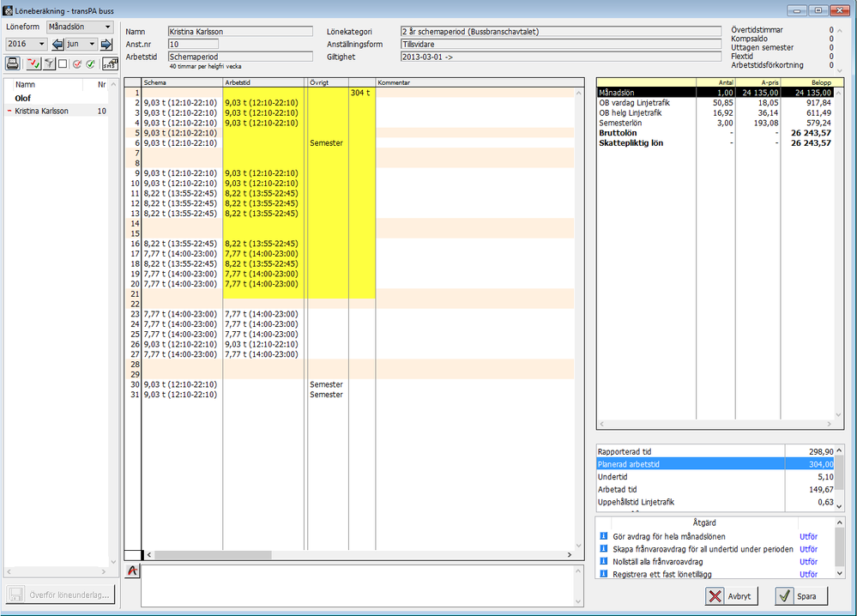This screenshot has height=616, width=857.
Task: Click the Arbetstid column header in schedule grid
Action: tap(263, 82)
